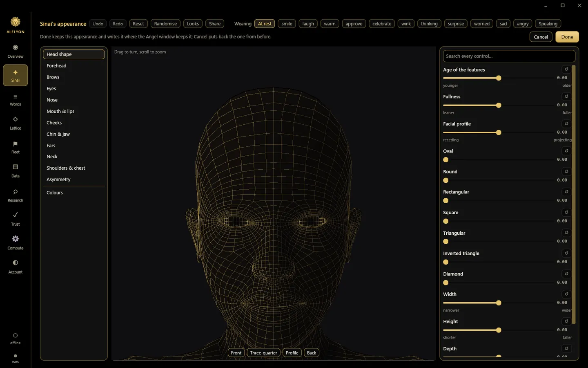Image resolution: width=588 pixels, height=368 pixels.
Task: Open the Asymmetry category
Action: coord(73,180)
